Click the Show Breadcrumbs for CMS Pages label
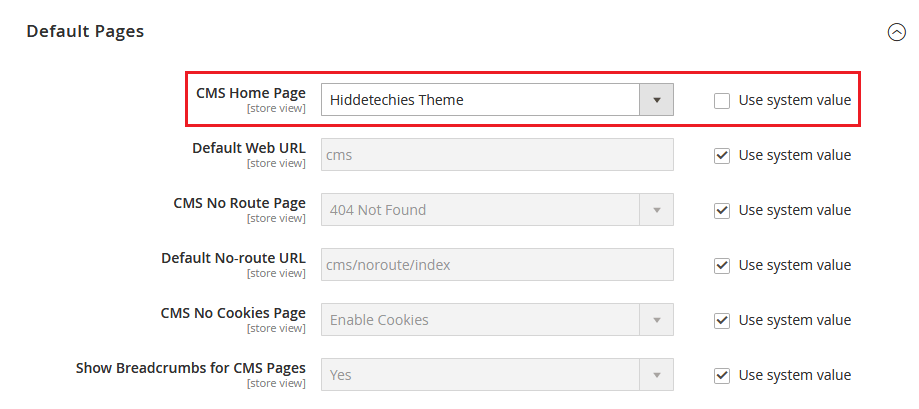The width and height of the screenshot is (919, 409). (190, 368)
